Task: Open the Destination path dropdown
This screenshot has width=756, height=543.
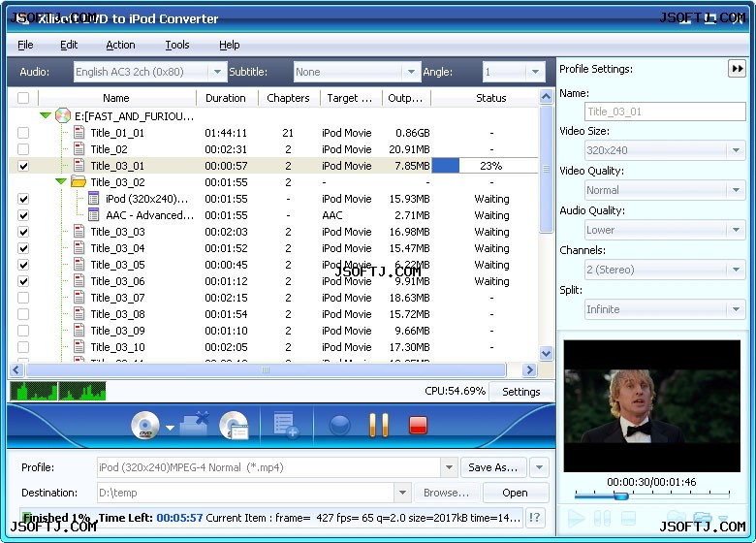Action: (x=402, y=493)
